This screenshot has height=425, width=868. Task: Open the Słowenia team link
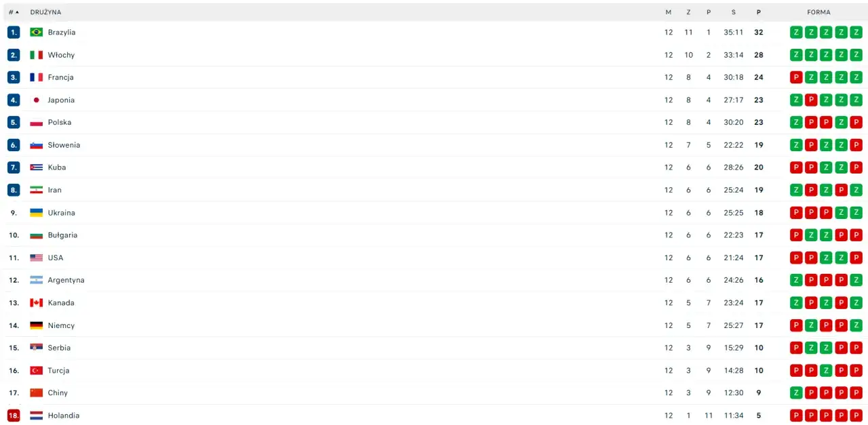tap(64, 145)
